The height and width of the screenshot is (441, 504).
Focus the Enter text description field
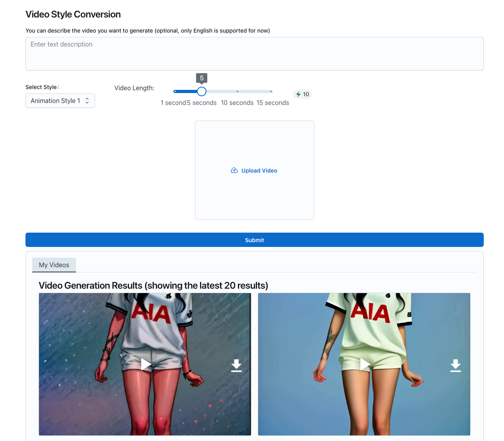coord(255,54)
